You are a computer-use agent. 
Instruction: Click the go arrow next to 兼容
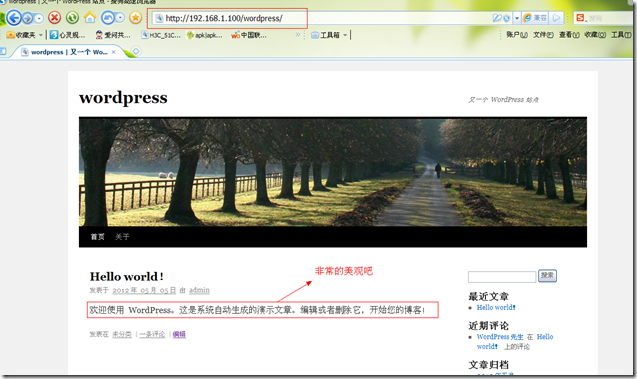(x=557, y=18)
